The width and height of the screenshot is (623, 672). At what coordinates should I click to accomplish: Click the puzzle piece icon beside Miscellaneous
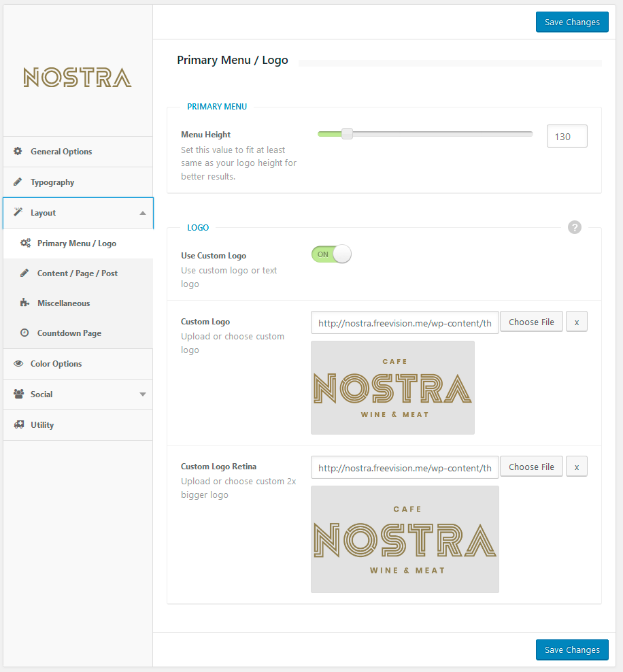25,303
